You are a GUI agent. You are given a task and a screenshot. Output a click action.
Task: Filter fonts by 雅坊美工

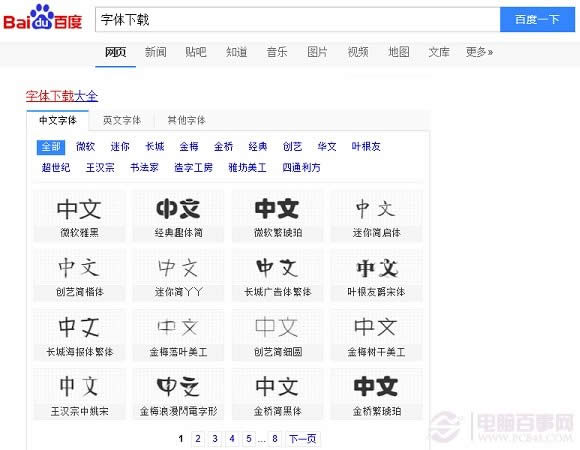click(247, 168)
